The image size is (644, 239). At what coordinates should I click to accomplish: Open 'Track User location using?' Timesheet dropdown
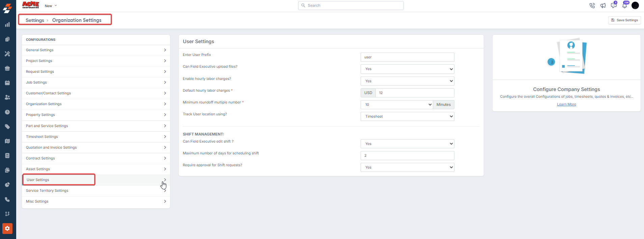407,117
